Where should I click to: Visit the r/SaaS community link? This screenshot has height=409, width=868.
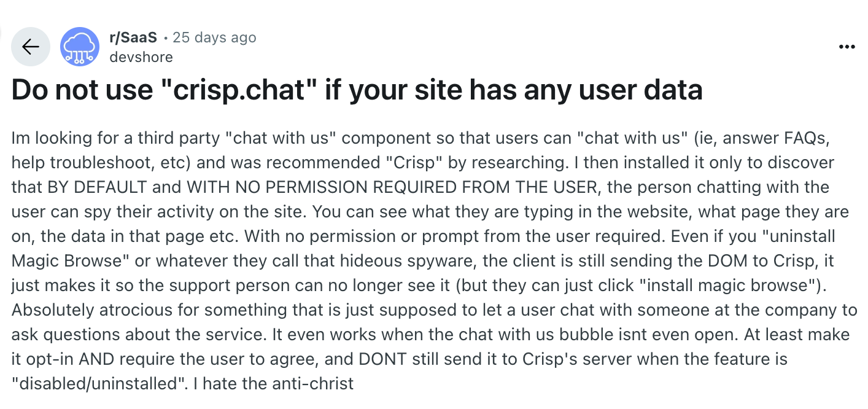click(x=133, y=37)
